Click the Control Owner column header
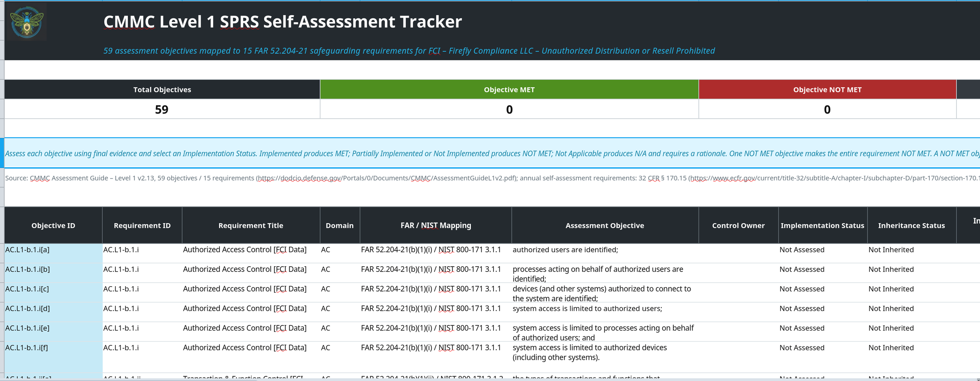980x381 pixels. tap(739, 226)
